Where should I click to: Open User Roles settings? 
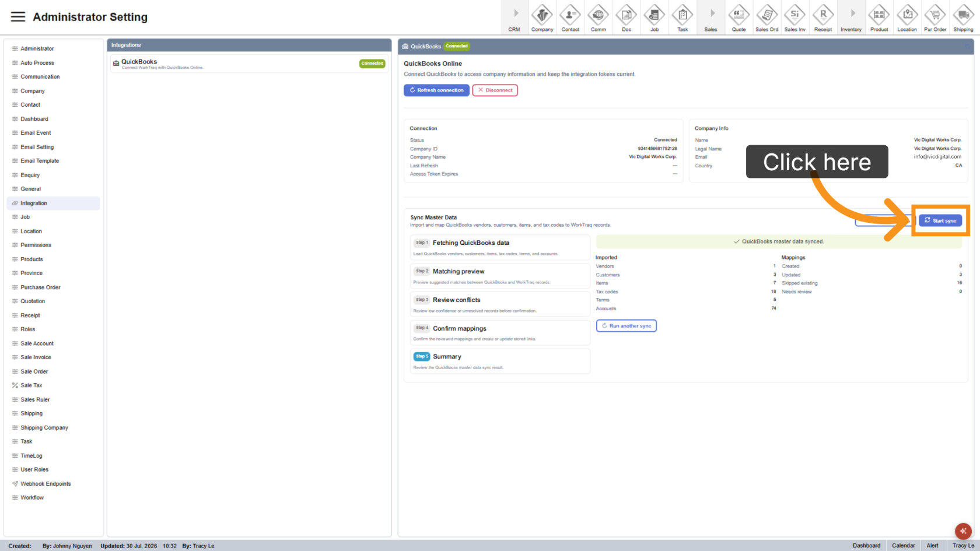coord(53,469)
